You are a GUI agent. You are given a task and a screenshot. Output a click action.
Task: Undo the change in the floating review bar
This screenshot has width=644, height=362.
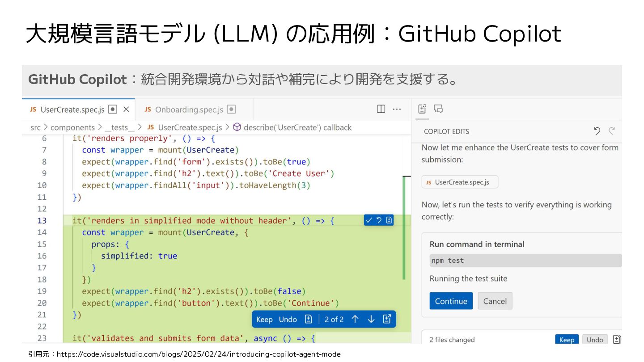[x=288, y=320]
